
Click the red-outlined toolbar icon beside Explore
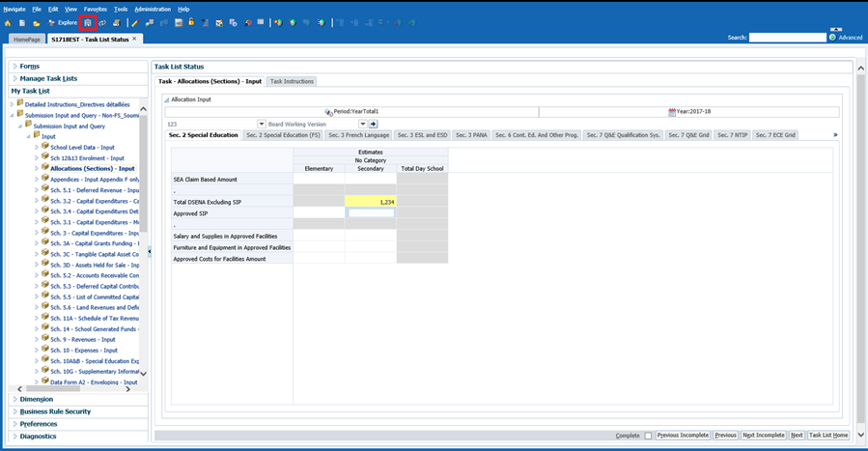(x=88, y=22)
